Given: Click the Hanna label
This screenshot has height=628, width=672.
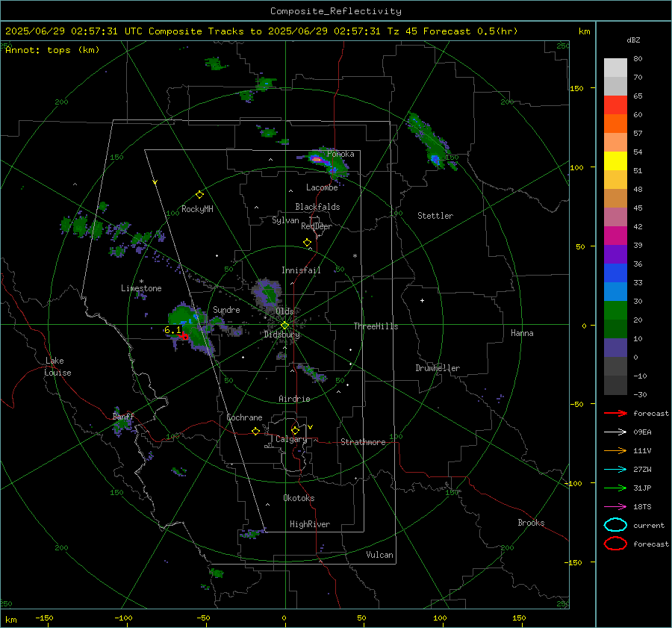Looking at the screenshot, I should [x=522, y=333].
